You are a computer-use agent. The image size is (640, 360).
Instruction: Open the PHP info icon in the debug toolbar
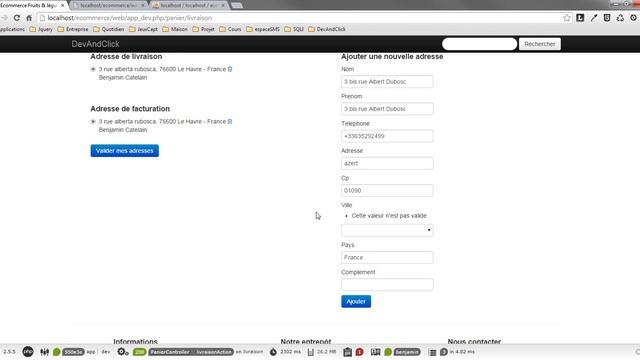pyautogui.click(x=28, y=351)
